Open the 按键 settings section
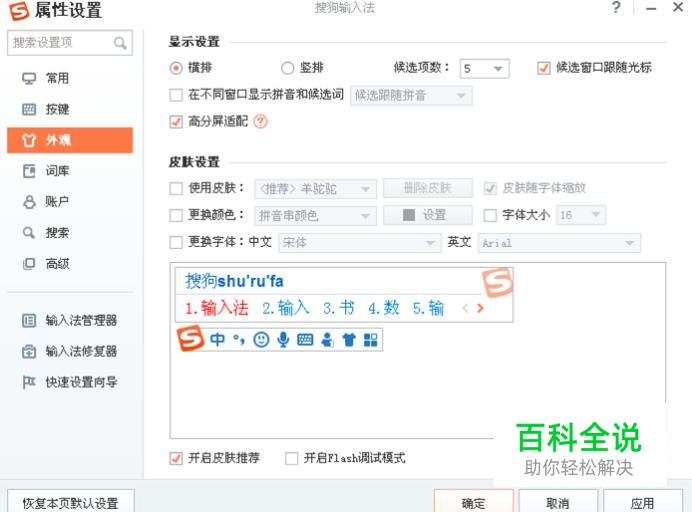692x512 pixels. point(70,109)
